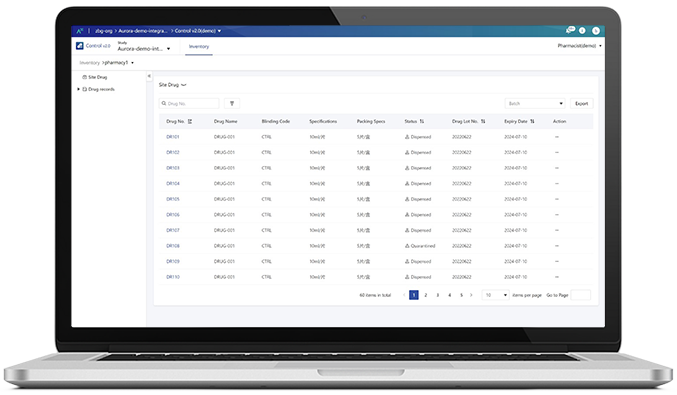The height and width of the screenshot is (395, 677).
Task: Open drug DR108 link
Action: pyautogui.click(x=173, y=246)
